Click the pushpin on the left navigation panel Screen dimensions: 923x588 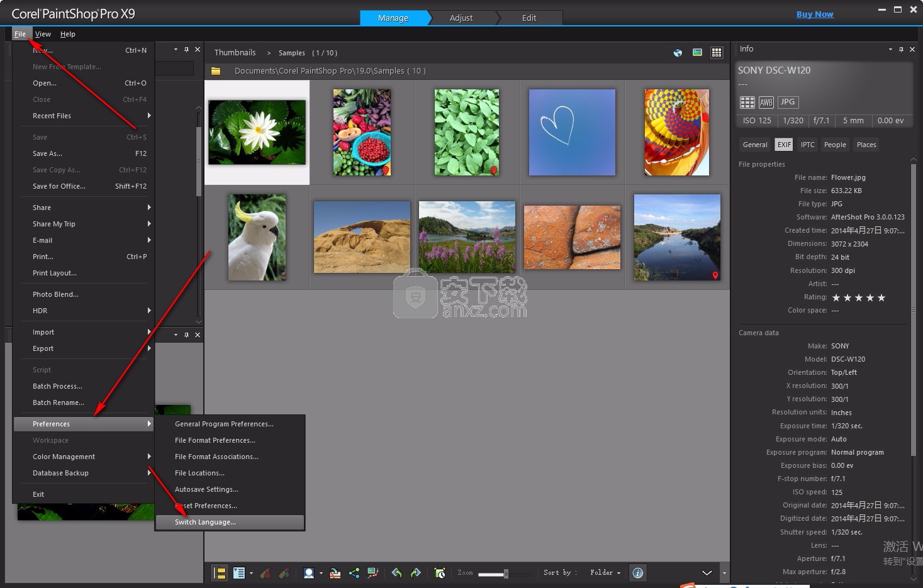[x=186, y=49]
